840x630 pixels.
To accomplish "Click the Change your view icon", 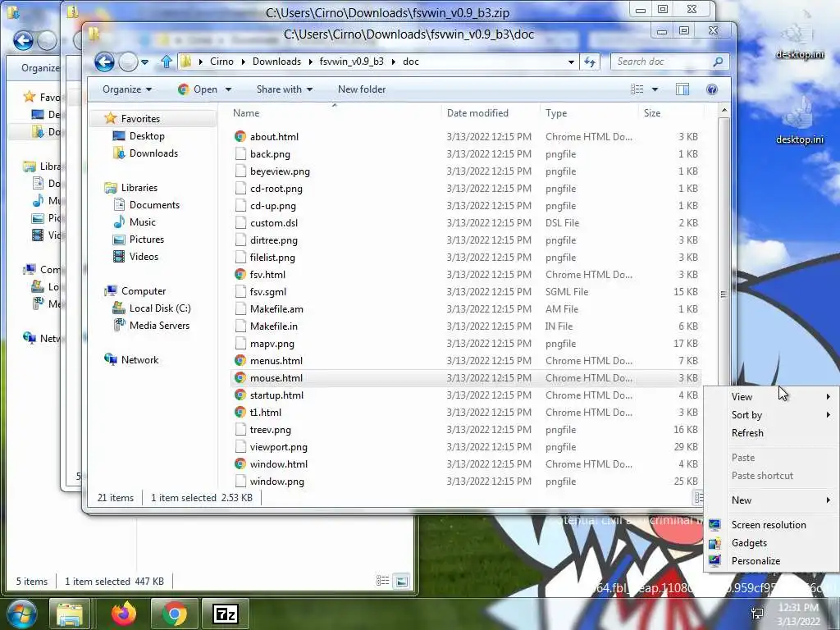I will [x=637, y=89].
